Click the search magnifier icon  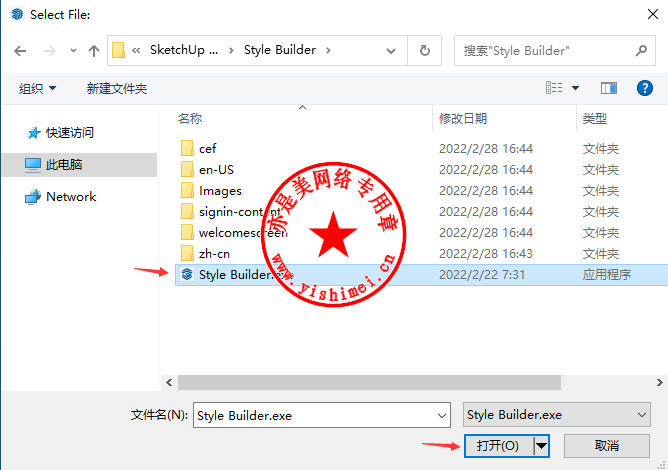click(641, 51)
